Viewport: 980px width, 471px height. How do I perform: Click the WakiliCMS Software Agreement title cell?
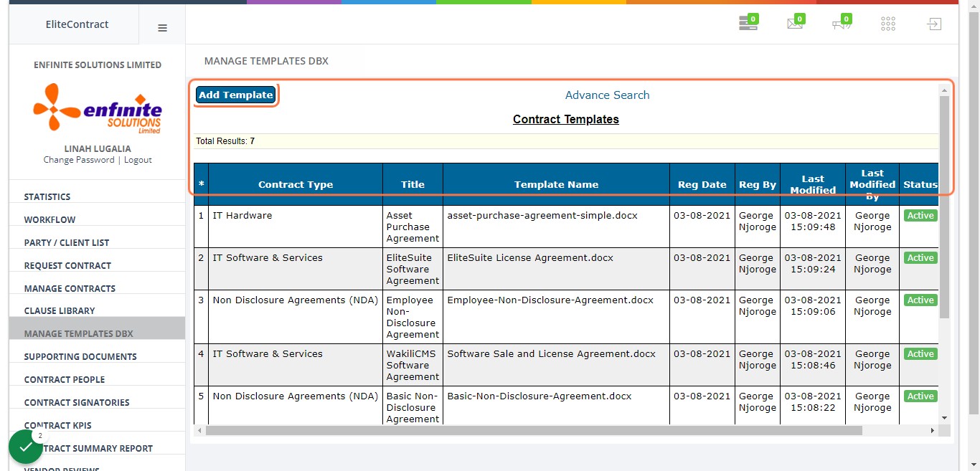coord(413,365)
